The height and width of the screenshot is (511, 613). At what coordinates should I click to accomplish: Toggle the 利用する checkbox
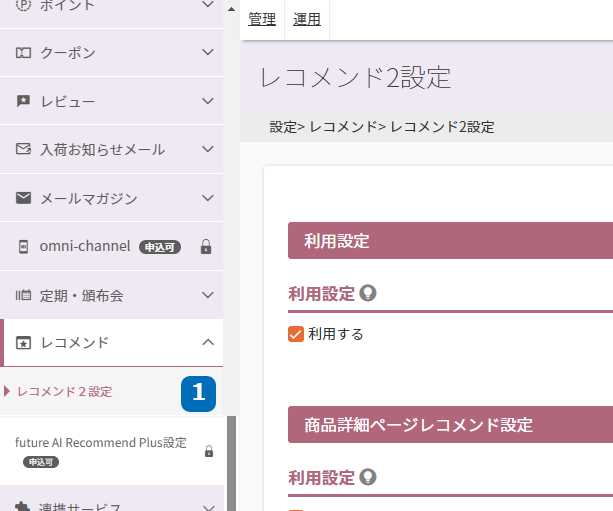pos(296,334)
